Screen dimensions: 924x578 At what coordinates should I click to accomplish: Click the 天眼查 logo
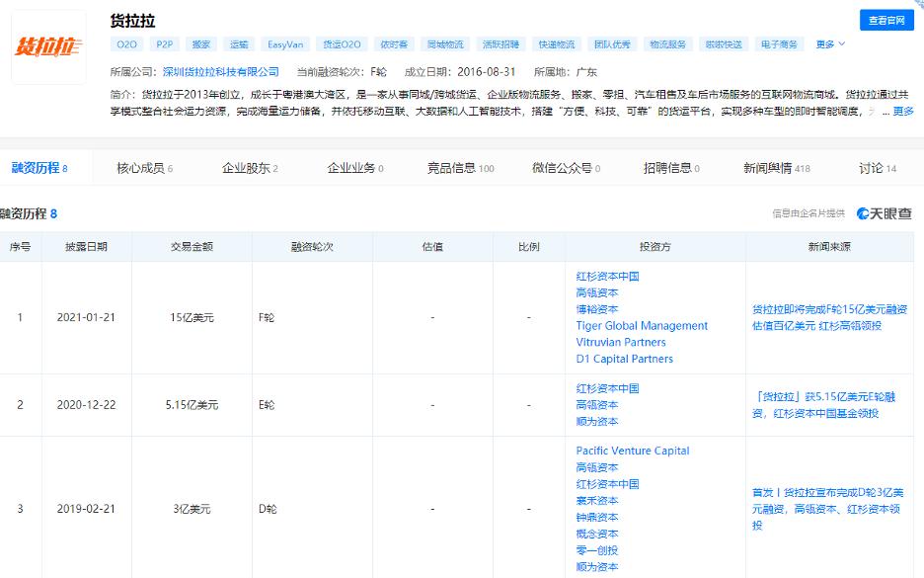(x=884, y=213)
